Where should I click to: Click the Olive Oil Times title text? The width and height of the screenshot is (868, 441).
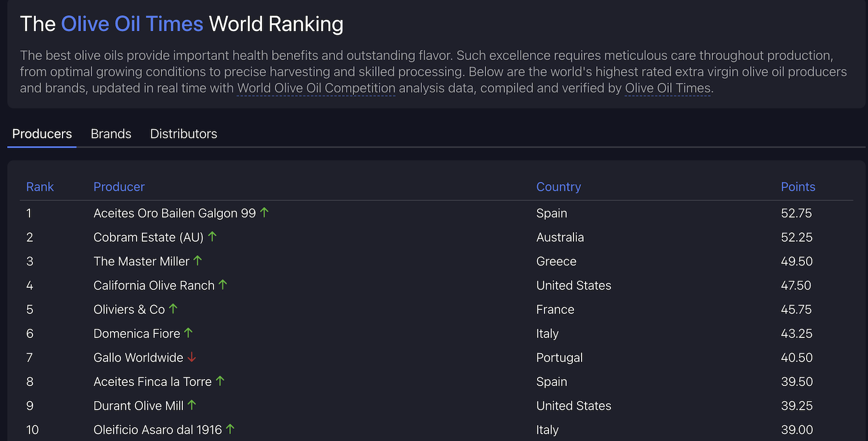[132, 24]
